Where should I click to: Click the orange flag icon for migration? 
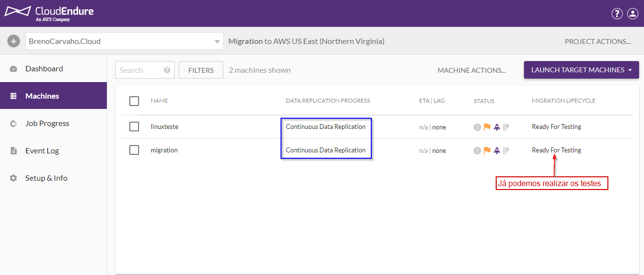click(x=487, y=150)
